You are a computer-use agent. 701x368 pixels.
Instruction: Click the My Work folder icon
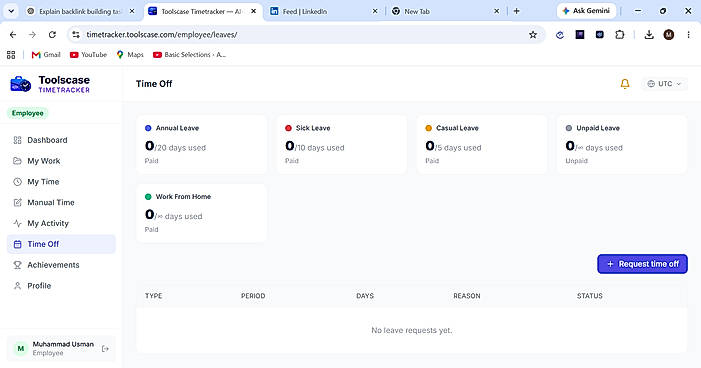(17, 161)
